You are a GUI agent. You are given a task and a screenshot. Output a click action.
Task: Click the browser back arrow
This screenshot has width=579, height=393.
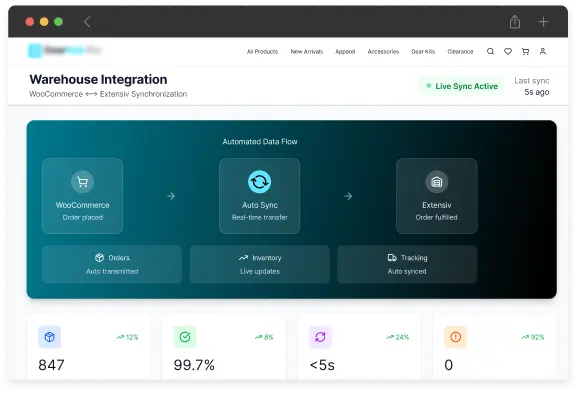(x=87, y=22)
